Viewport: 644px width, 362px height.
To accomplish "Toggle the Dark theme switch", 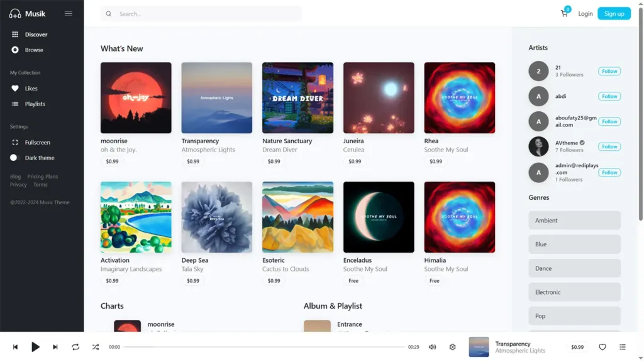I will 14,158.
